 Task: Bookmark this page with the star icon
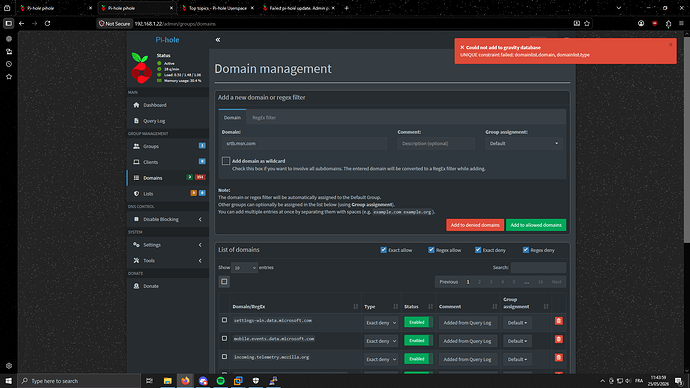[x=587, y=24]
